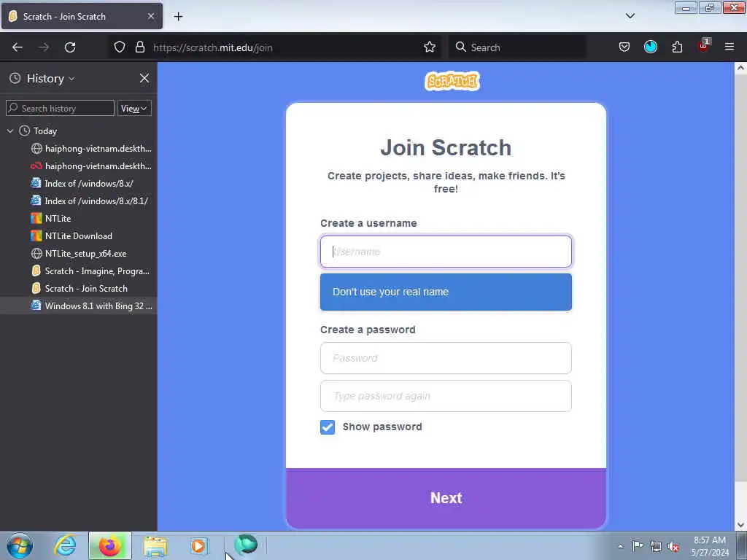Collapse the Today history group
Screen dimensions: 747x560
[10, 131]
